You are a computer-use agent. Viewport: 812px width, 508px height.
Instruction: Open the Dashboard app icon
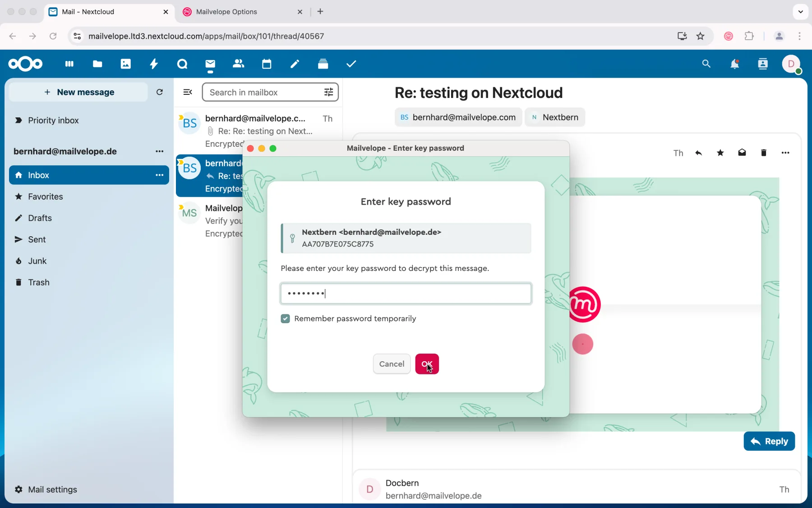click(69, 64)
